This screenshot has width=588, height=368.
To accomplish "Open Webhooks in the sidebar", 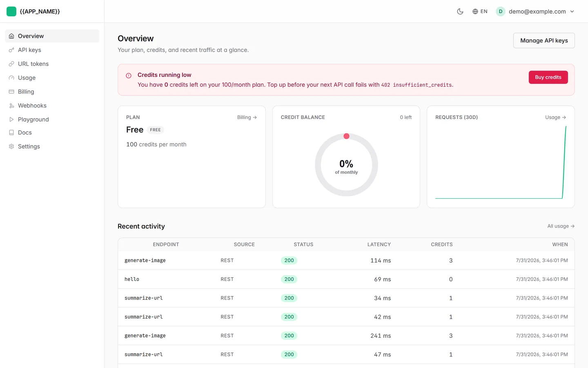I will [x=52, y=105].
